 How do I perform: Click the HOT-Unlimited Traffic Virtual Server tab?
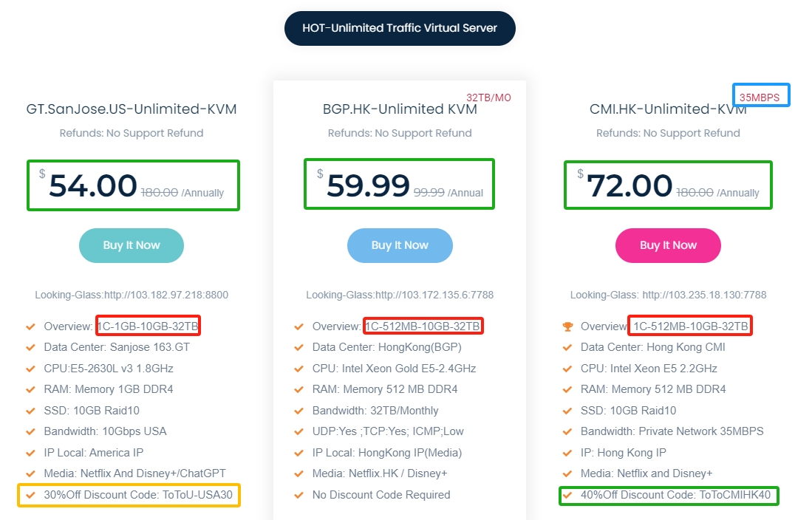coord(400,28)
